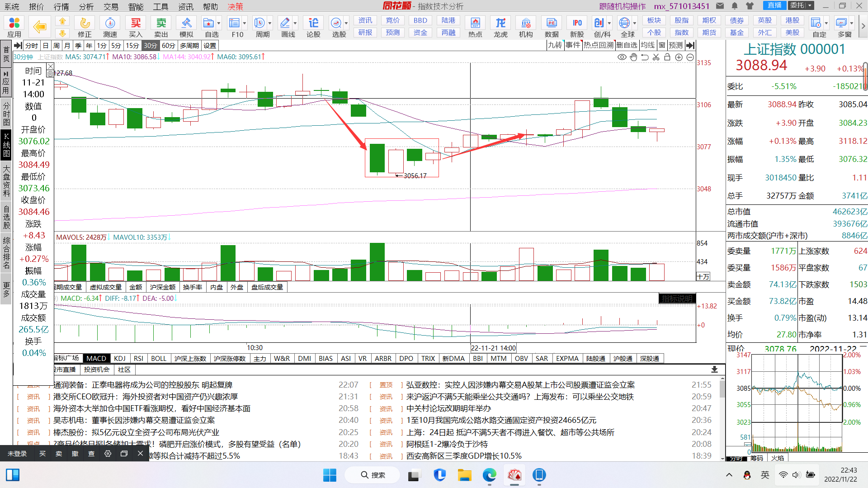
Task: Expand the 选股 dropdown arrow
Action: pyautogui.click(x=346, y=23)
